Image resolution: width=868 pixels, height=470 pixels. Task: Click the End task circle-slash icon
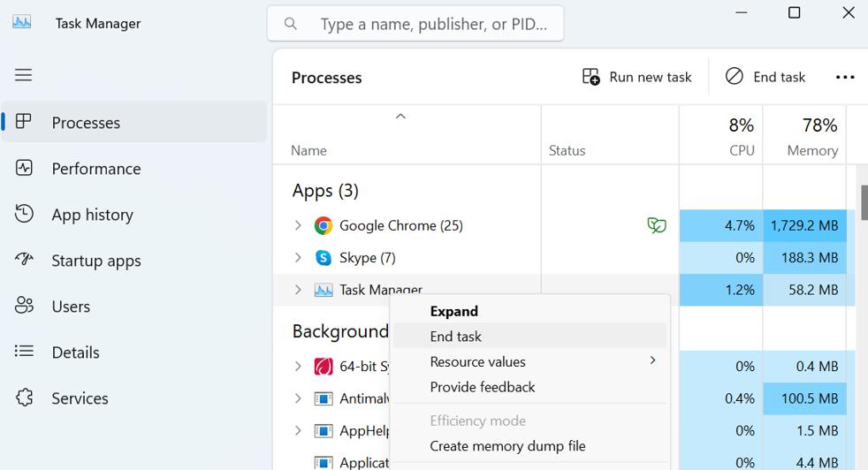coord(734,76)
